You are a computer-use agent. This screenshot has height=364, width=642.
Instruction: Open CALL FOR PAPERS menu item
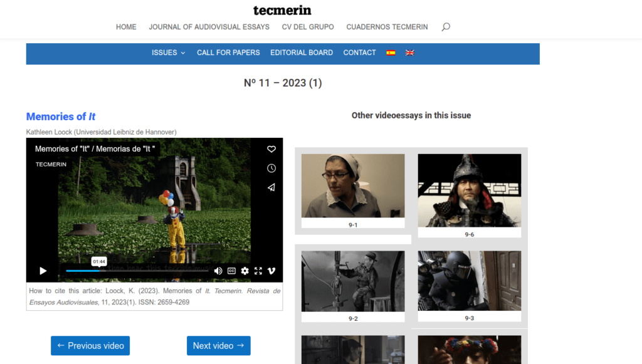click(228, 53)
